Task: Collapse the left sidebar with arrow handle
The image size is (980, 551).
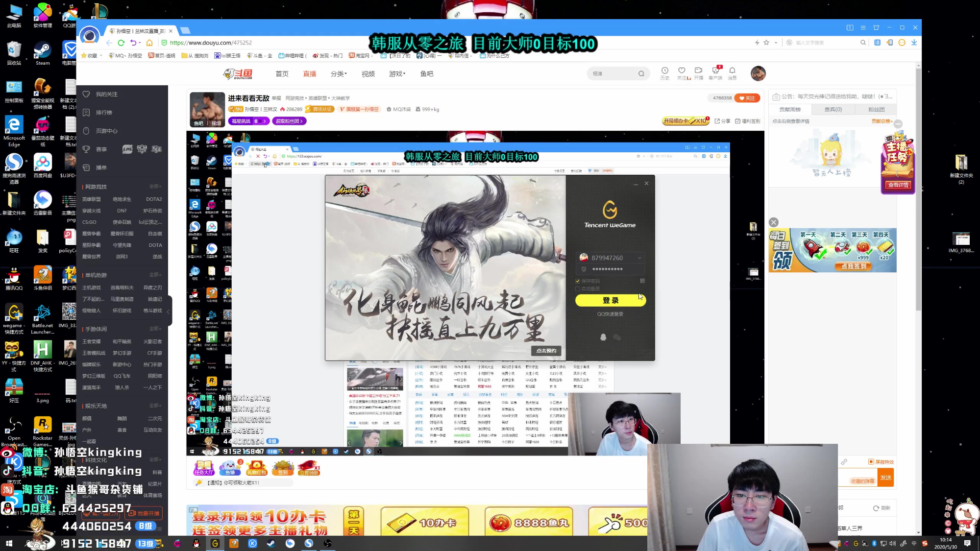Action: coord(169,311)
